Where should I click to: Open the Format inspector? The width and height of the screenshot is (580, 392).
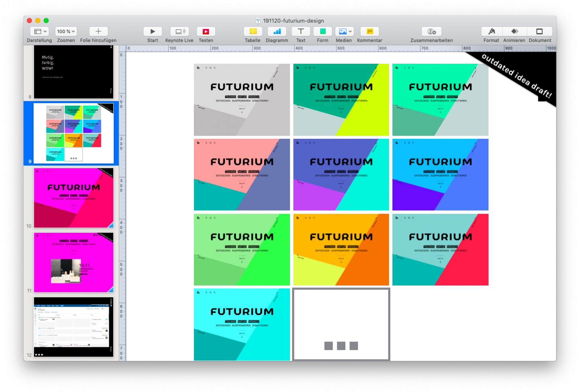(x=491, y=31)
